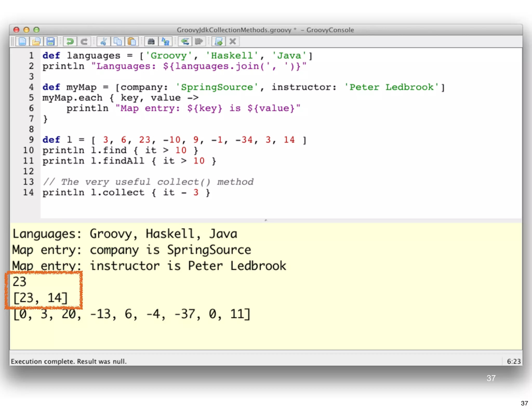Save the script with the floppy icon
The image size is (532, 409).
50,42
